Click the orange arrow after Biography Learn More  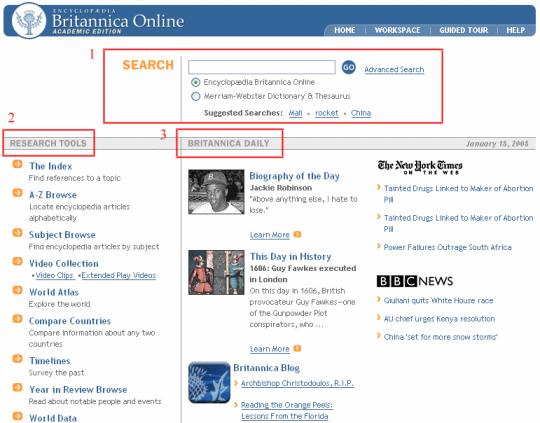(x=297, y=235)
